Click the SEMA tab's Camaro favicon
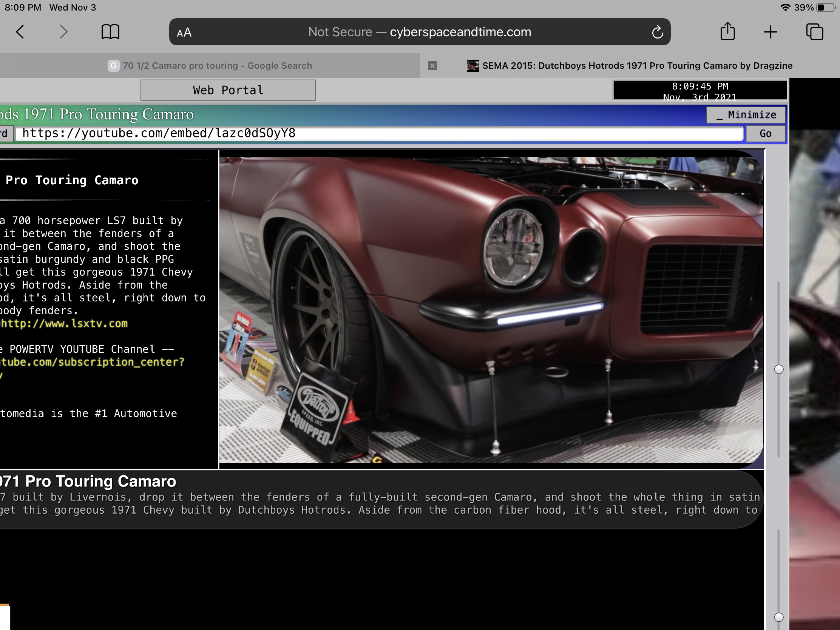The height and width of the screenshot is (630, 840). pos(473,66)
